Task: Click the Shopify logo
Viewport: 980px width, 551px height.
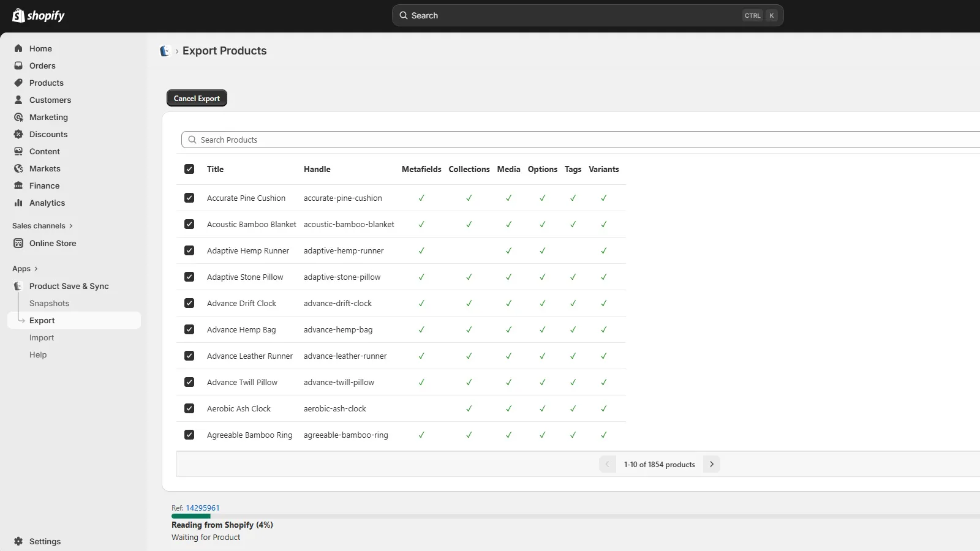Action: coord(38,15)
